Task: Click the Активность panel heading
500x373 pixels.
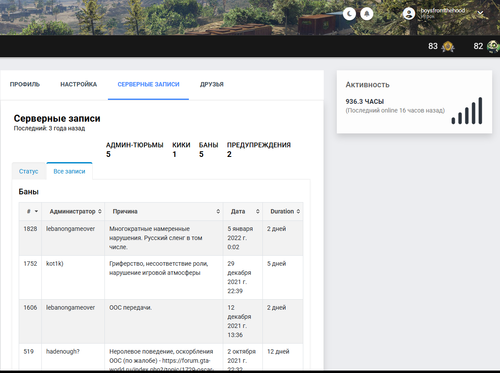Action: (x=367, y=85)
